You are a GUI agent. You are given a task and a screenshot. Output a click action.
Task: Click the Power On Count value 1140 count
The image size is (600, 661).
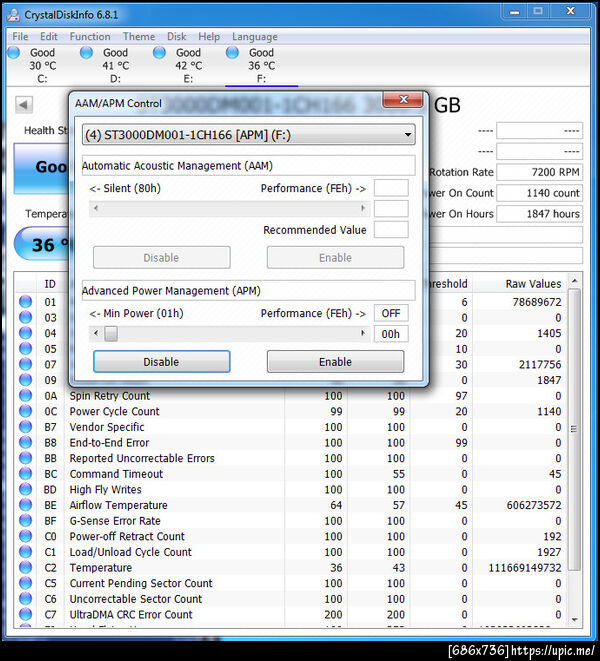pyautogui.click(x=539, y=193)
